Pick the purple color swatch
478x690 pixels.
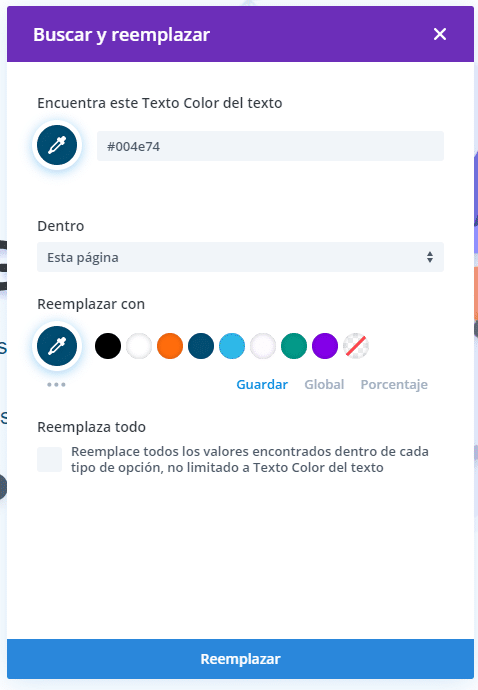[x=325, y=346]
